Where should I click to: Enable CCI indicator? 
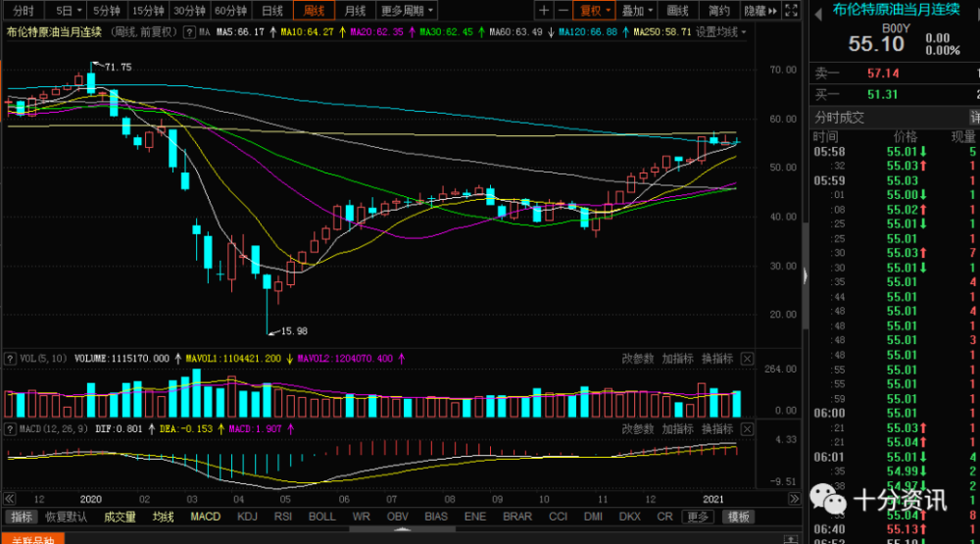pos(559,518)
